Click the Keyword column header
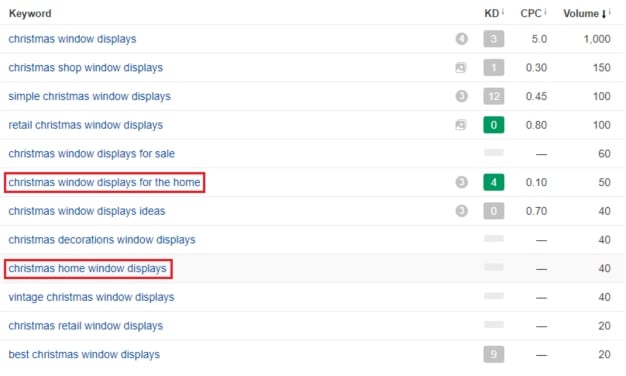The image size is (626, 376). 30,13
